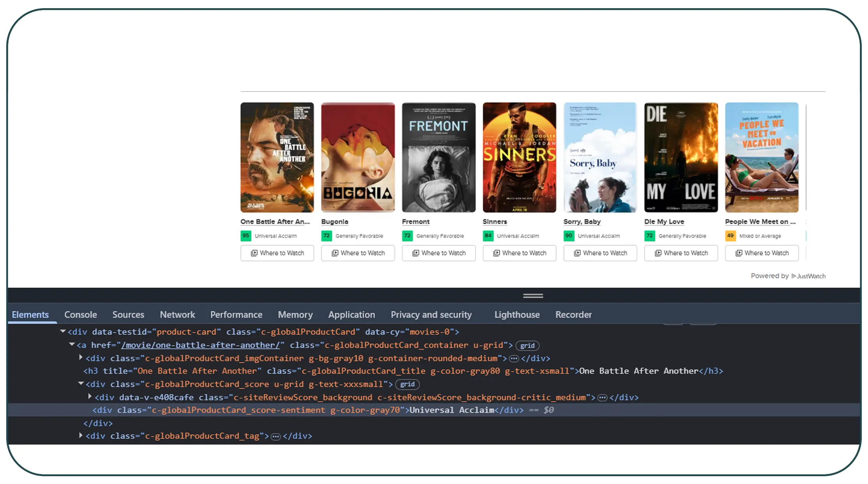Click the Where to Watch icon on Sorry, Baby card
This screenshot has height=484, width=868.
(x=577, y=253)
